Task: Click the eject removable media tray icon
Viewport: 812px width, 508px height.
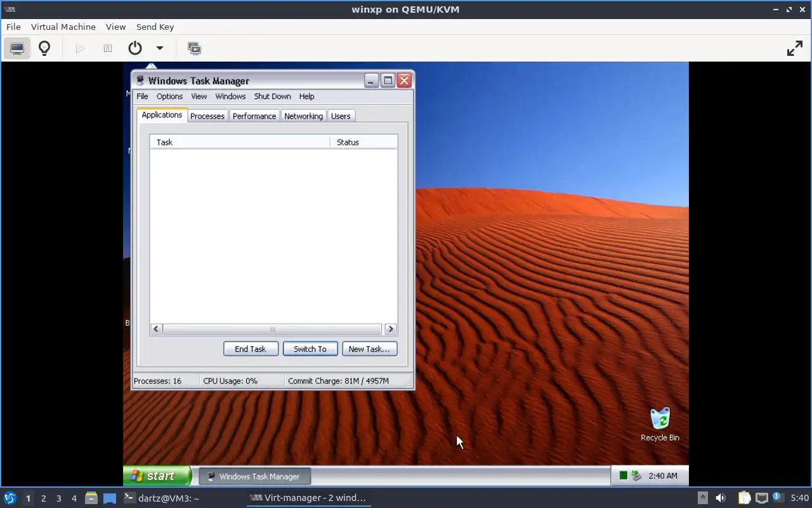Action: tap(703, 498)
